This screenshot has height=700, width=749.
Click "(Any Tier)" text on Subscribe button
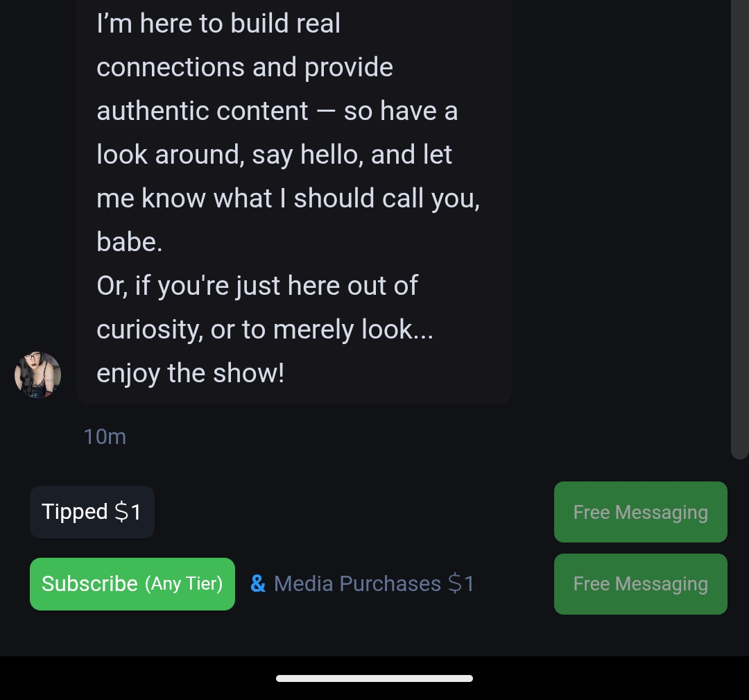point(184,584)
